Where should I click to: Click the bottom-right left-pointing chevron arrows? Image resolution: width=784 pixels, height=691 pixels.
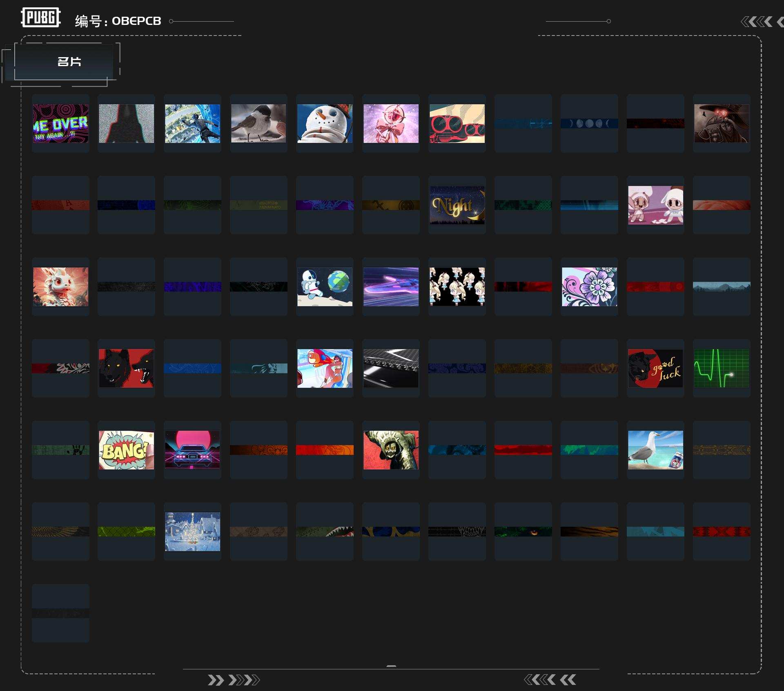click(550, 680)
